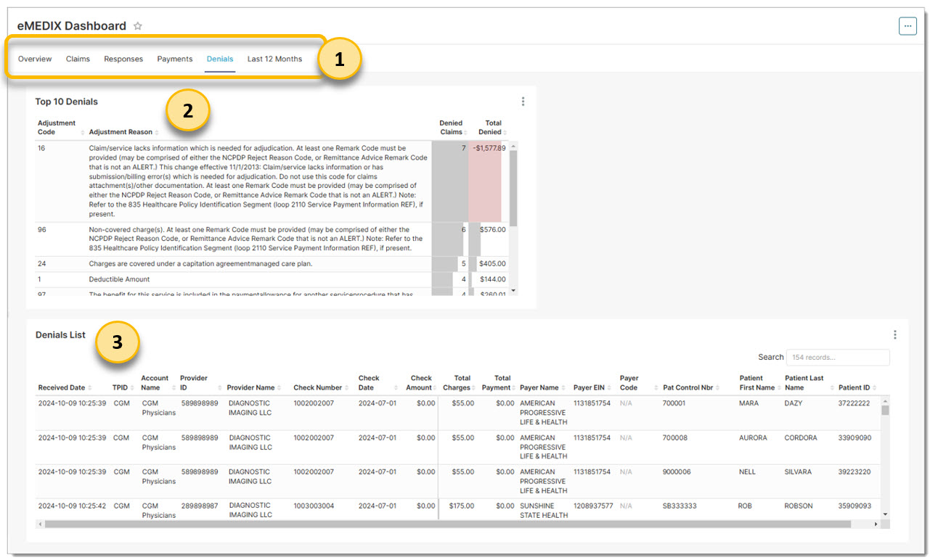Open the Top 10 Denials kebab menu
This screenshot has height=560, width=930.
tap(523, 102)
